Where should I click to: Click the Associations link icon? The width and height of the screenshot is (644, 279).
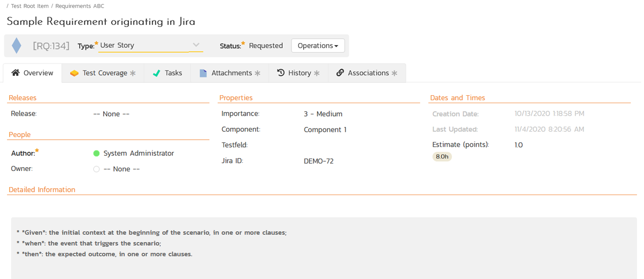point(340,73)
